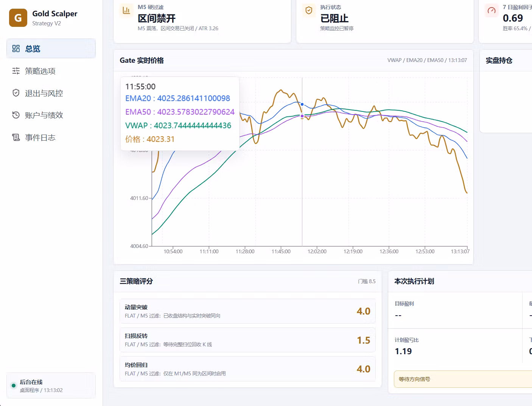Screen dimensions: 532x406
Task: Click the tooltip 价格 4023.31 line
Action: tap(150, 139)
